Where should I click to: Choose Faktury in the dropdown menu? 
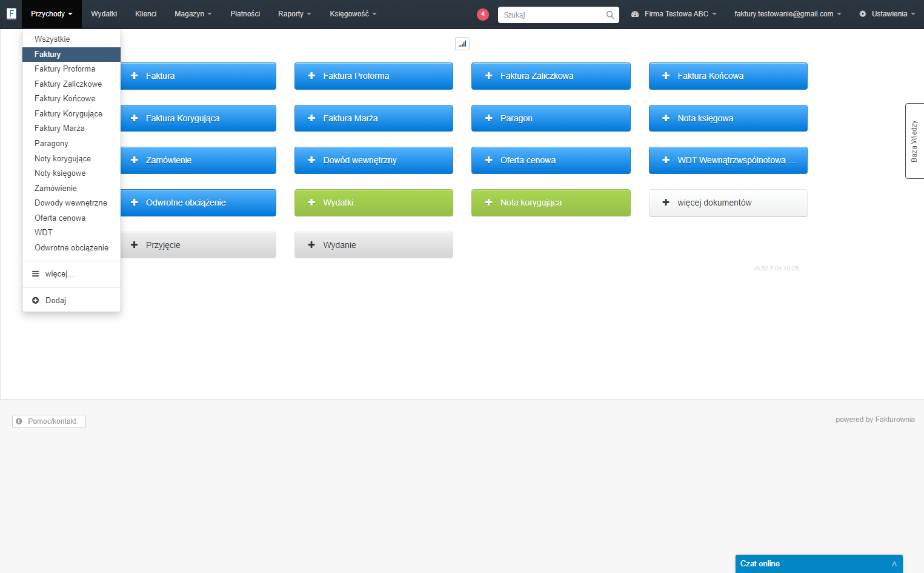[x=71, y=55]
